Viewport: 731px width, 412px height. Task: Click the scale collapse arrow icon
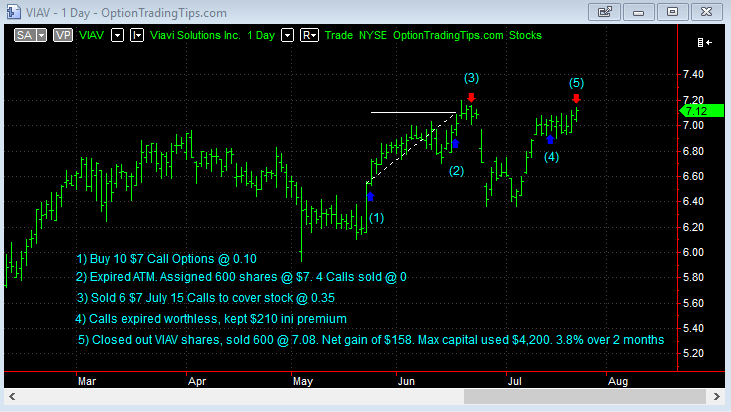click(x=704, y=42)
